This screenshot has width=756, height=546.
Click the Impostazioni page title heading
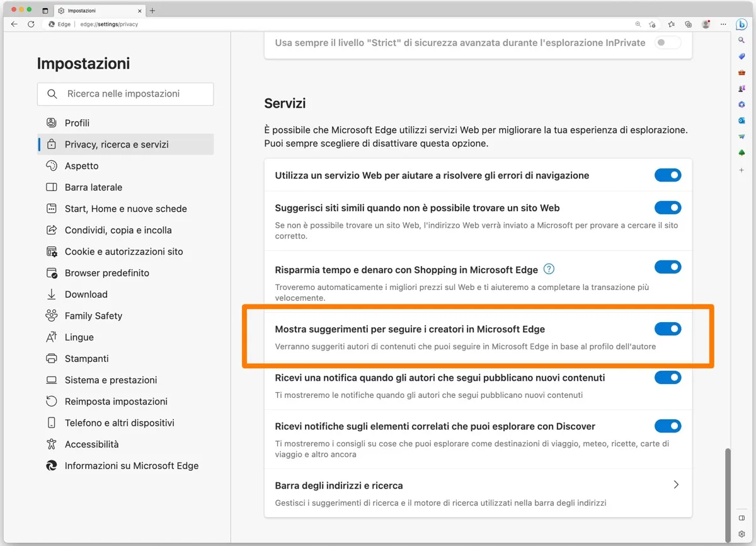(x=83, y=64)
